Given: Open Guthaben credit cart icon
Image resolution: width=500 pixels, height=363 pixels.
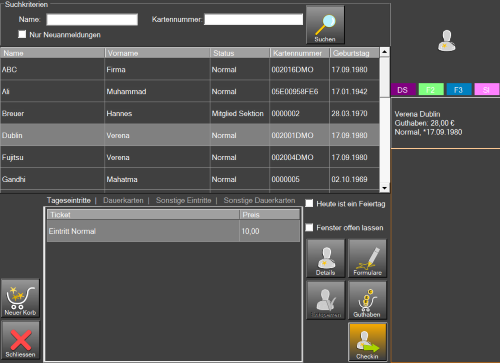Looking at the screenshot, I should tap(367, 300).
